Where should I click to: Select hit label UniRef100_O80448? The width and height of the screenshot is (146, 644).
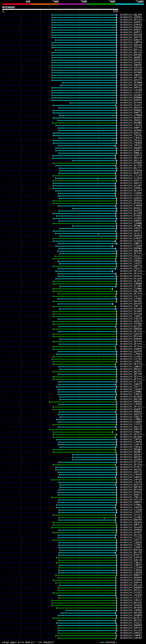(x=131, y=70)
